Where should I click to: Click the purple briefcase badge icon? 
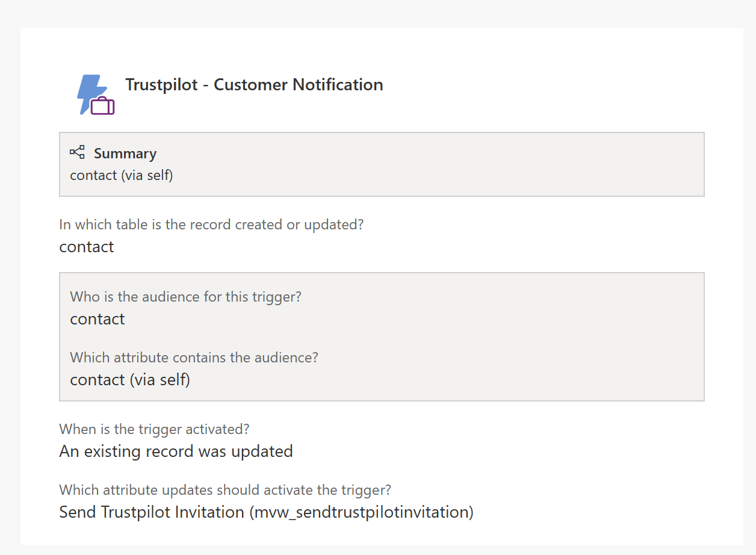103,106
